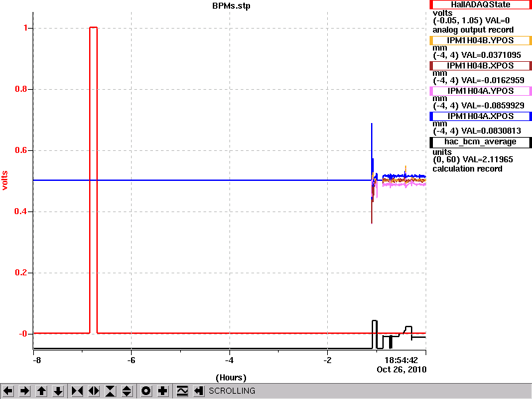Select the IPM1H04B.XPOS legend entry
Screen dimensions: 532x399
point(480,65)
